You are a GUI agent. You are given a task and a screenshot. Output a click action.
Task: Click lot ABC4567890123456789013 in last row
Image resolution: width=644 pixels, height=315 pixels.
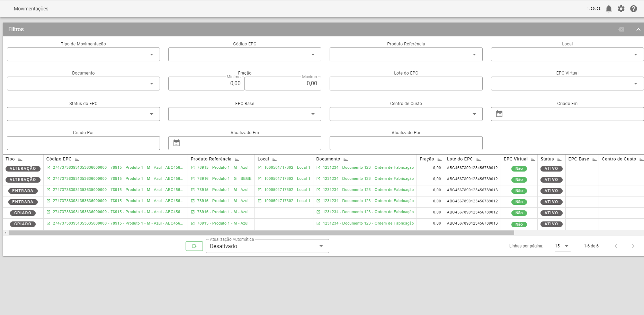coord(472,224)
